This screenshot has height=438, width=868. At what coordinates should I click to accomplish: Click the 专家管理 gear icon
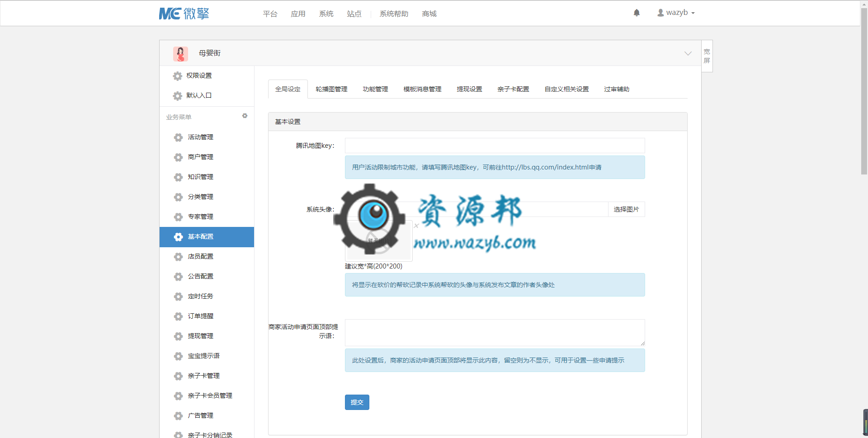(x=179, y=217)
